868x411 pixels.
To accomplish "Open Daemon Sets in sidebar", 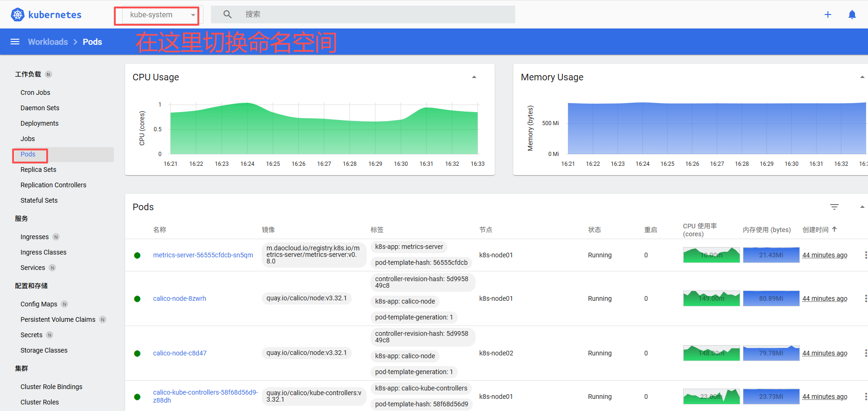I will [x=40, y=108].
